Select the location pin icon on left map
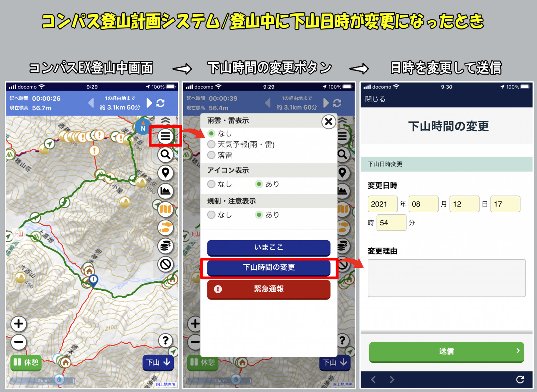This screenshot has height=392, width=537. 166,173
